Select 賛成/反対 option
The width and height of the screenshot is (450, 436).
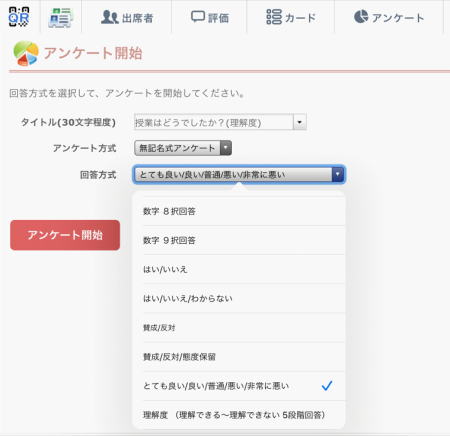click(x=239, y=328)
